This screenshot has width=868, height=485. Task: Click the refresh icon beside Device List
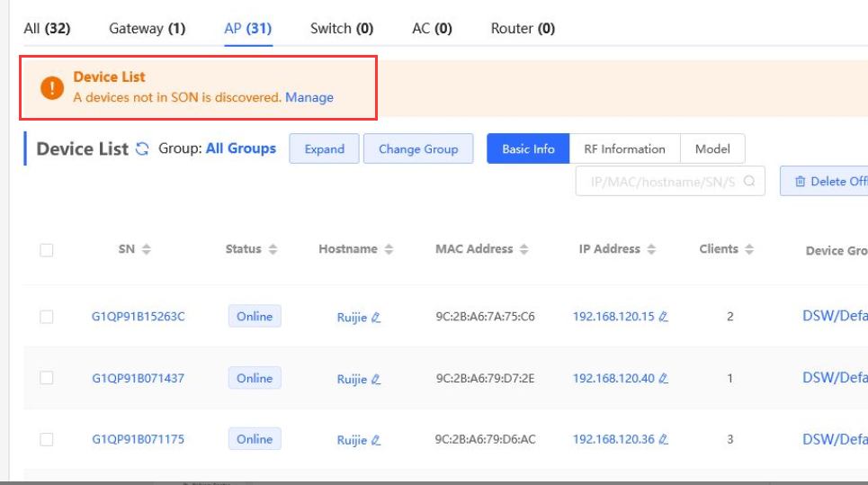point(142,149)
